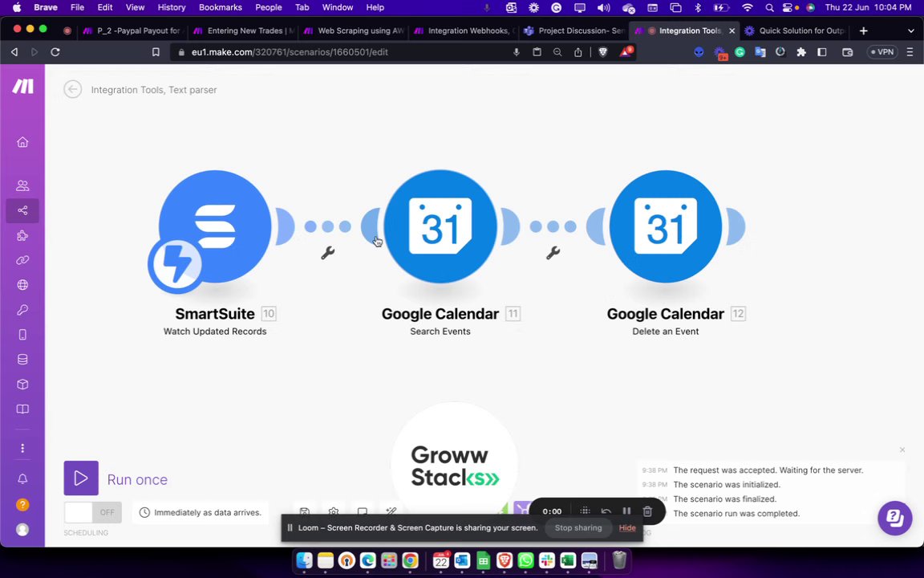Open the Google Calendar Delete an Event module
This screenshot has width=924, height=578.
665,226
